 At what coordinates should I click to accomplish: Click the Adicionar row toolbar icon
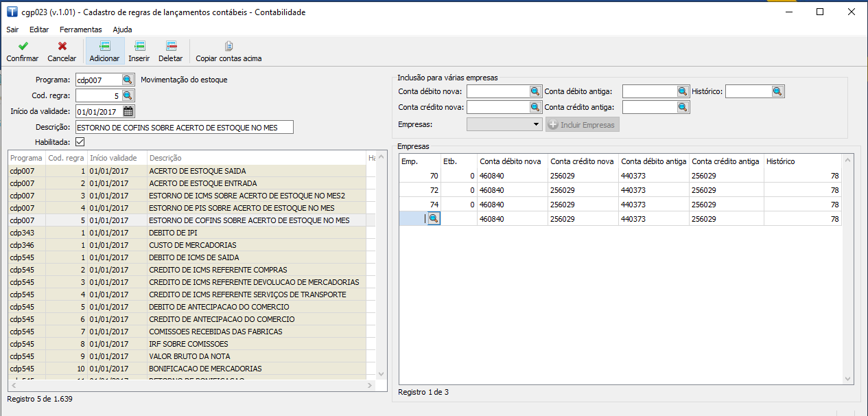(x=104, y=46)
